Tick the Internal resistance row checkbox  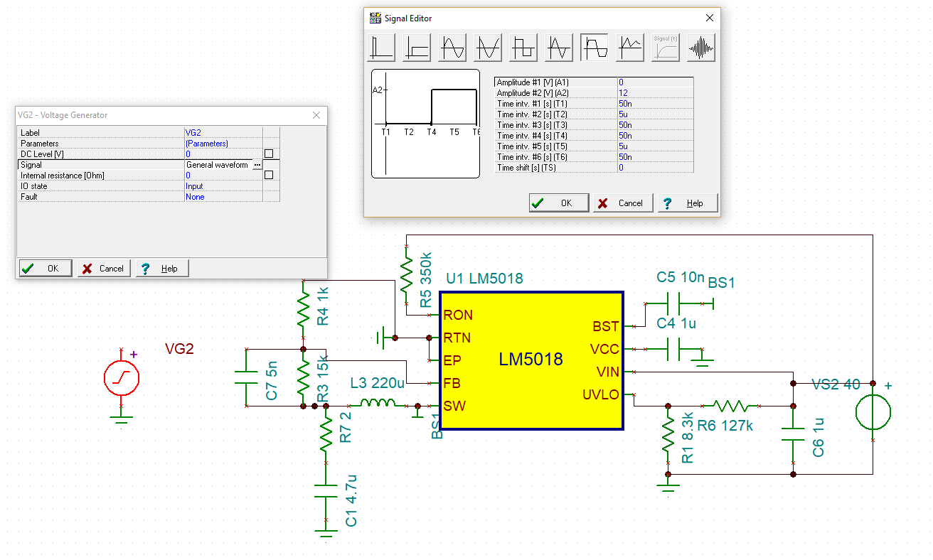coord(269,175)
